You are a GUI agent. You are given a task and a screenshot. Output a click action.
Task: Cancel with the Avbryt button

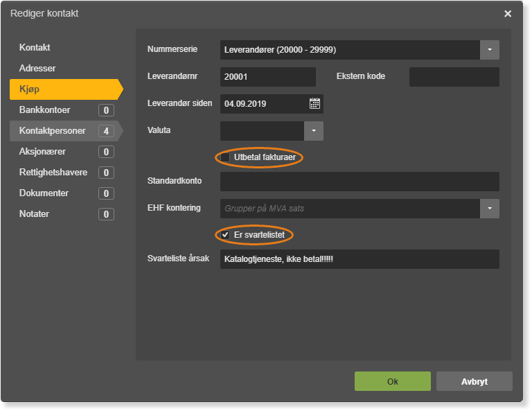[x=475, y=381]
